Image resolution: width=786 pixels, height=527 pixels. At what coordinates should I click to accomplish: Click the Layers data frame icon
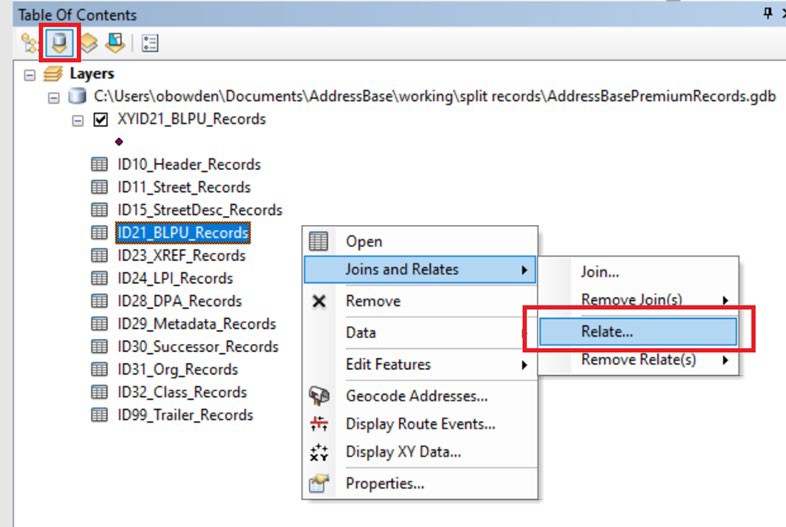coord(53,74)
